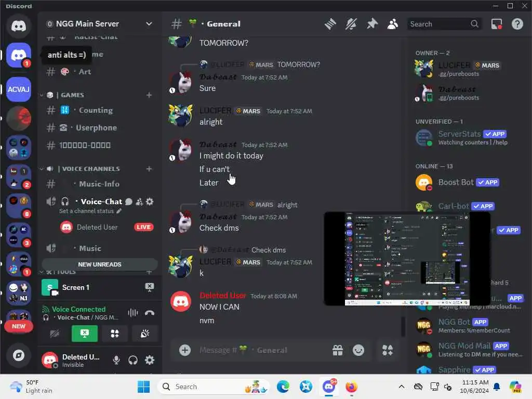Toggle channel notification mute bell icon
This screenshot has height=399, width=532.
point(351,24)
